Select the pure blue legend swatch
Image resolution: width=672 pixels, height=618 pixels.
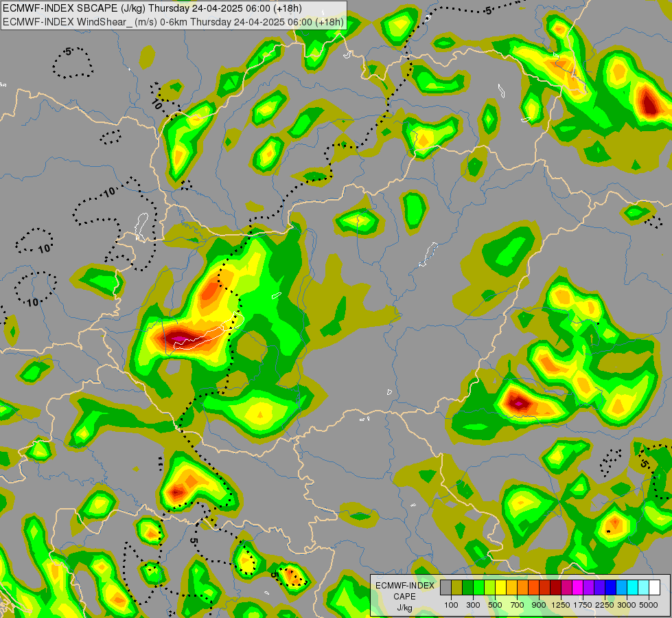[x=611, y=587]
